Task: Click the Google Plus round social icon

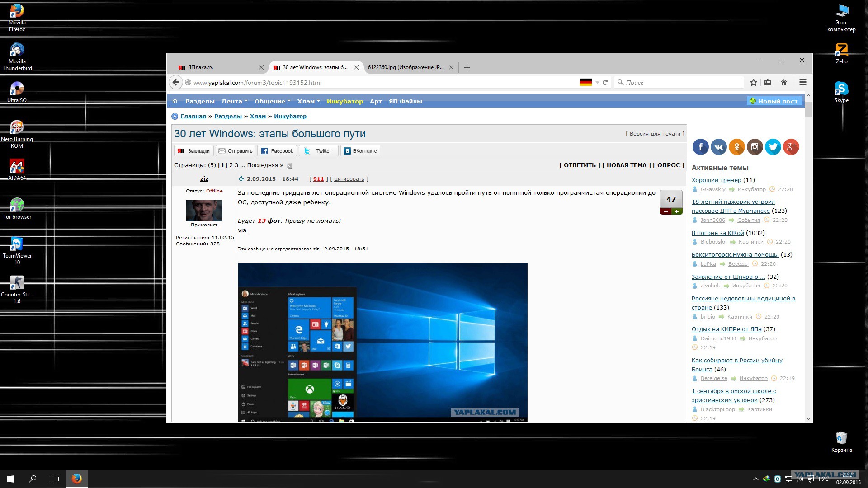Action: tap(791, 147)
